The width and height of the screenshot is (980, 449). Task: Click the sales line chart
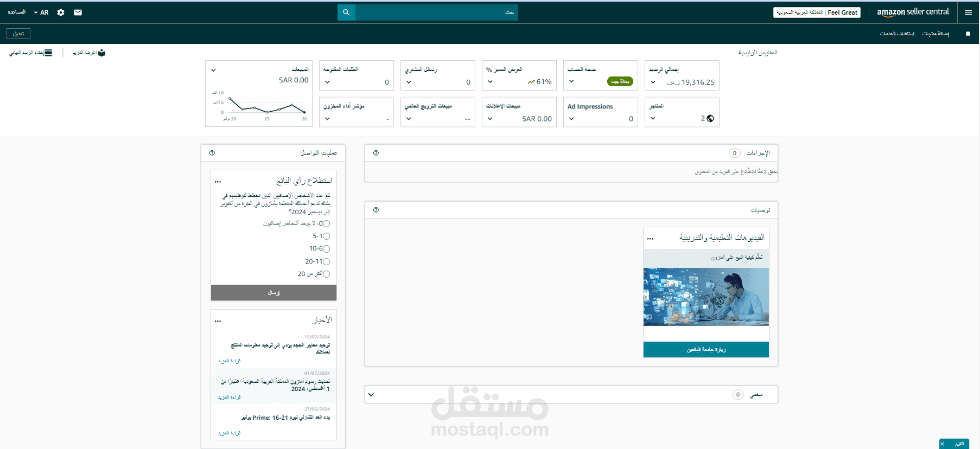click(x=265, y=105)
